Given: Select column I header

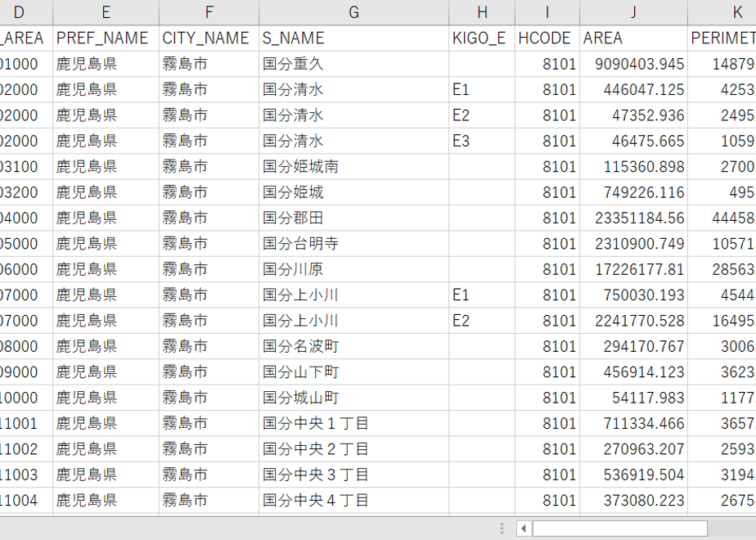Looking at the screenshot, I should 547,12.
